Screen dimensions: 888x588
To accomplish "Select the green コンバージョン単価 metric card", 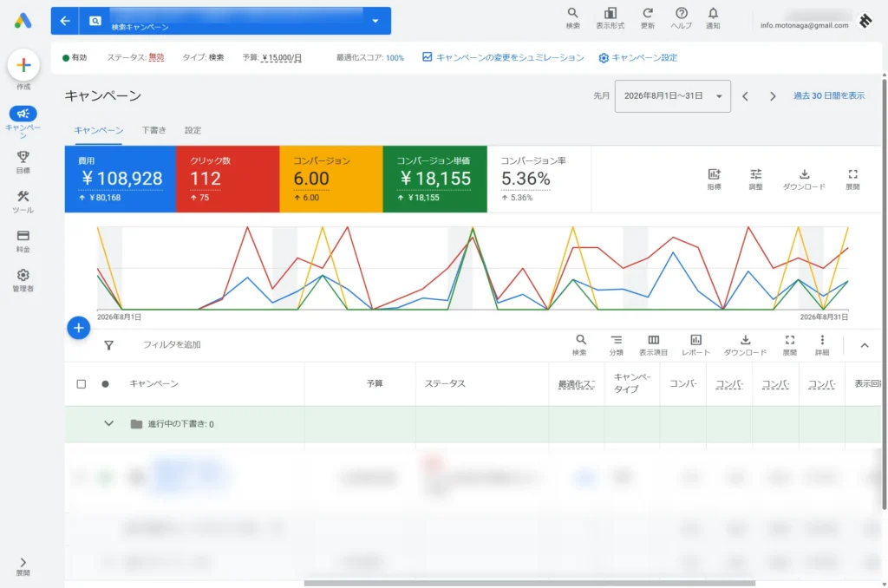I will [x=435, y=179].
